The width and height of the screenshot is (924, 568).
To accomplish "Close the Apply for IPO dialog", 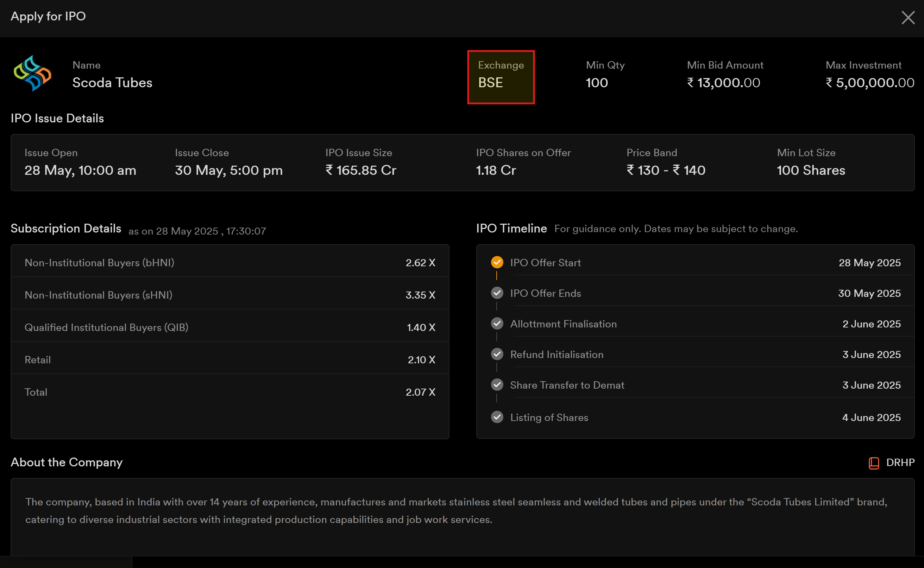I will 908,17.
